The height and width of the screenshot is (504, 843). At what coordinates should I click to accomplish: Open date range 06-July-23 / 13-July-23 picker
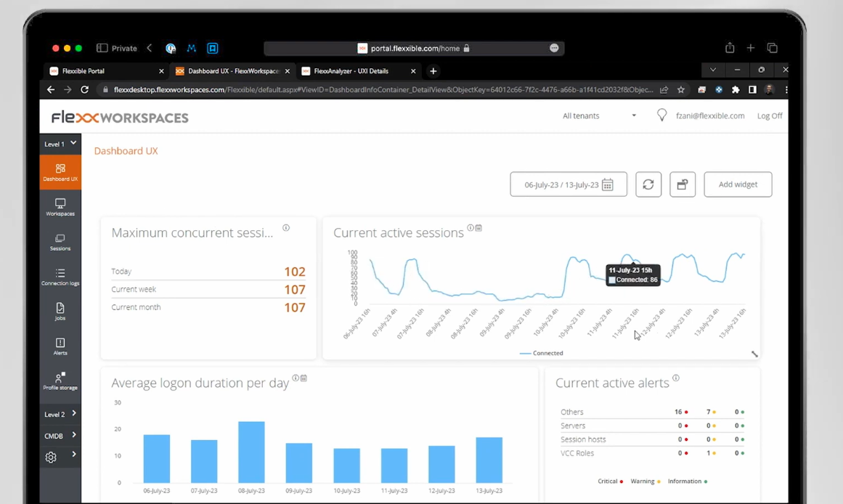coord(569,184)
